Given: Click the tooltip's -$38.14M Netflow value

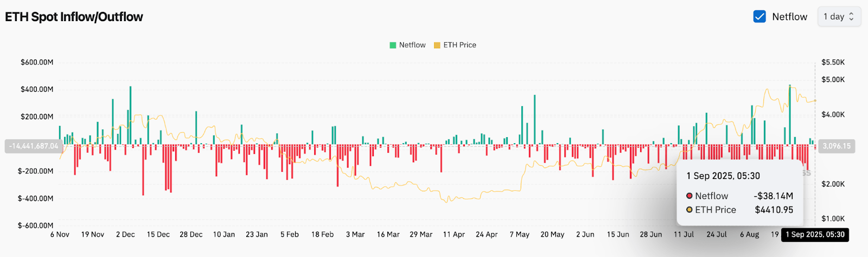Looking at the screenshot, I should (x=773, y=196).
